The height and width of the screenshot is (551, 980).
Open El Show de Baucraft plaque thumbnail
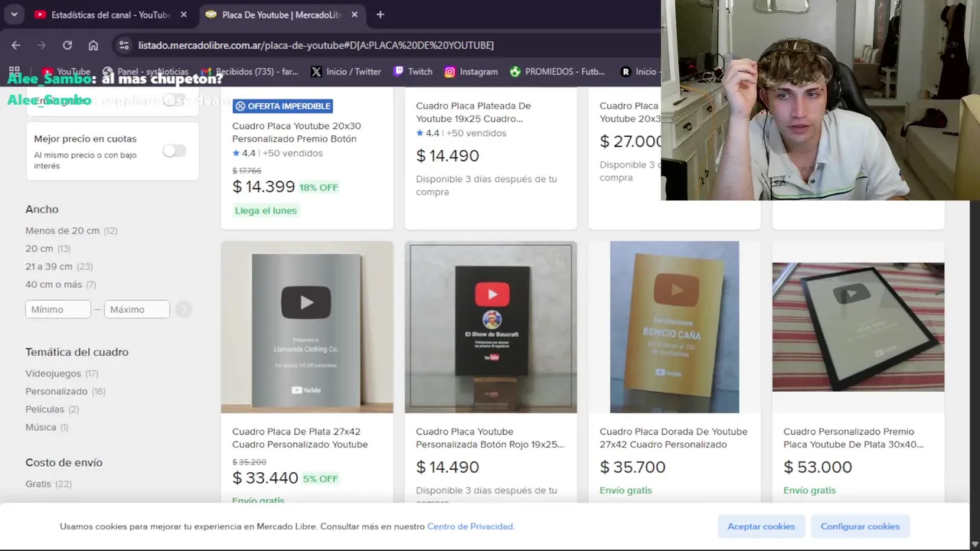491,327
